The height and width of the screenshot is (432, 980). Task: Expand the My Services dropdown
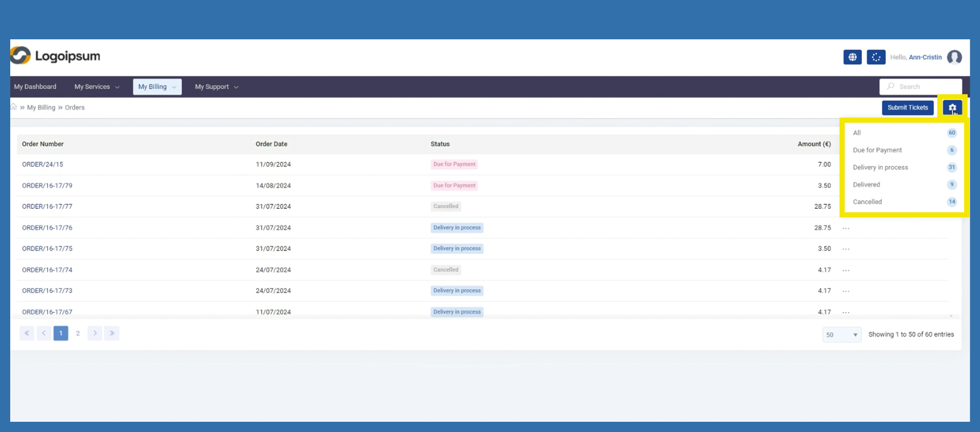(x=97, y=87)
